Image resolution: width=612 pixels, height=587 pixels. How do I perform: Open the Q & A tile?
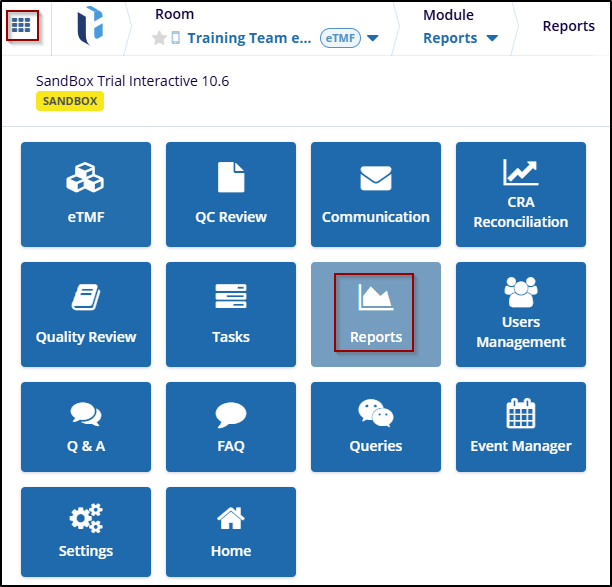click(86, 426)
